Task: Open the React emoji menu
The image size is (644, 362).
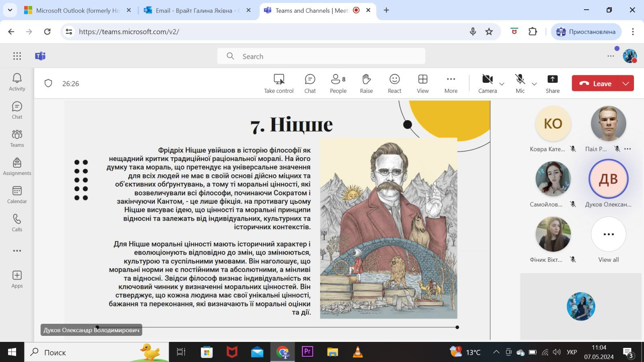Action: (394, 83)
